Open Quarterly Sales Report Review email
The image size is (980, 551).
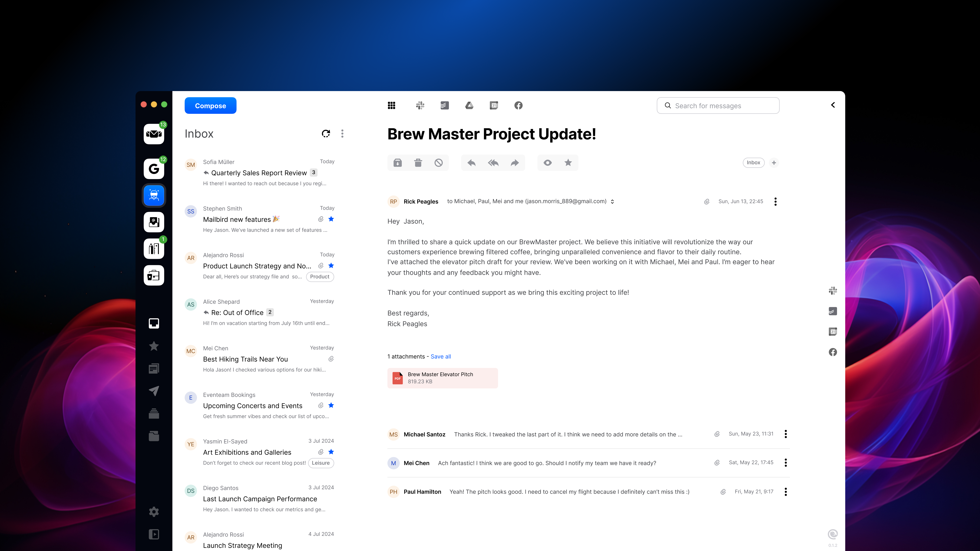tap(259, 173)
